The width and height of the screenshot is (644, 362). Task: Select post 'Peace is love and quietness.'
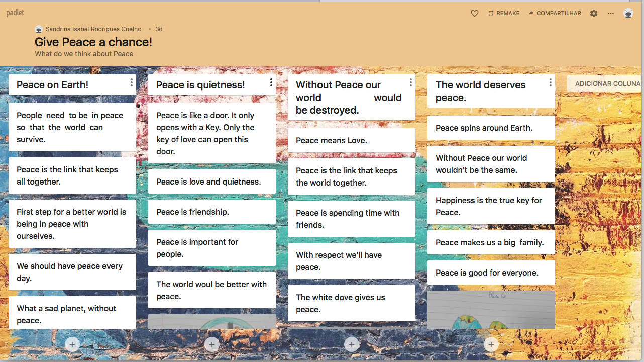click(x=212, y=182)
